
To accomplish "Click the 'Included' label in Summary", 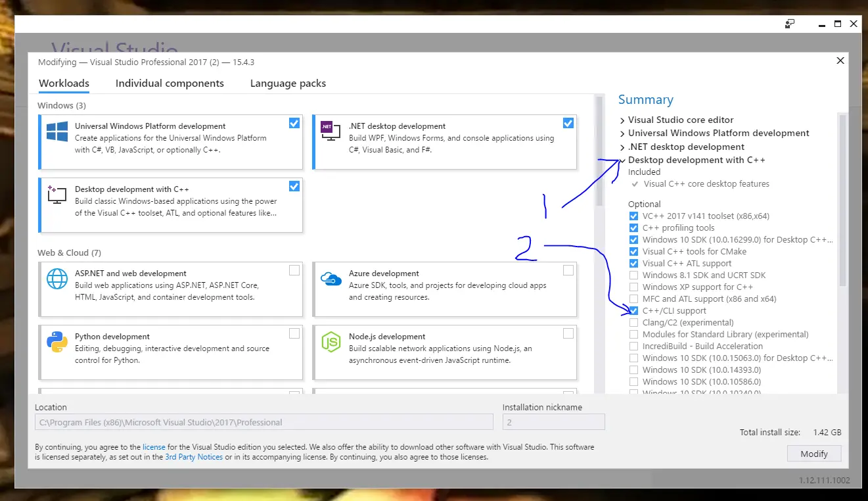I will 644,172.
